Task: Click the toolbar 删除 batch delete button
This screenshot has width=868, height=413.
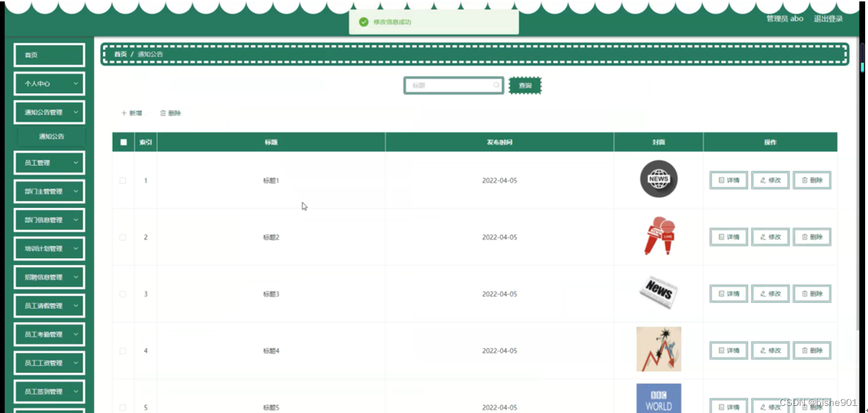Action: (171, 113)
